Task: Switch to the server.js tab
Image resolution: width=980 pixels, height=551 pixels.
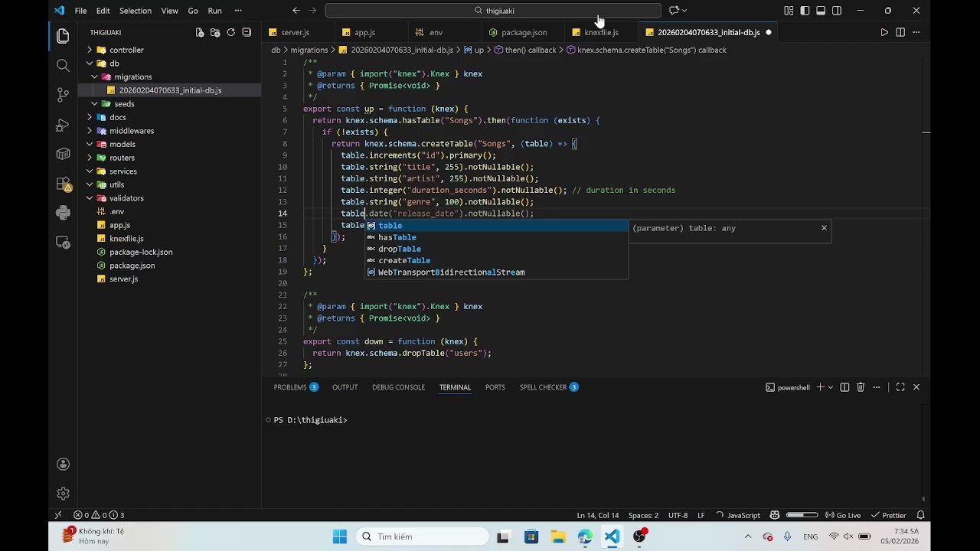Action: point(295,32)
